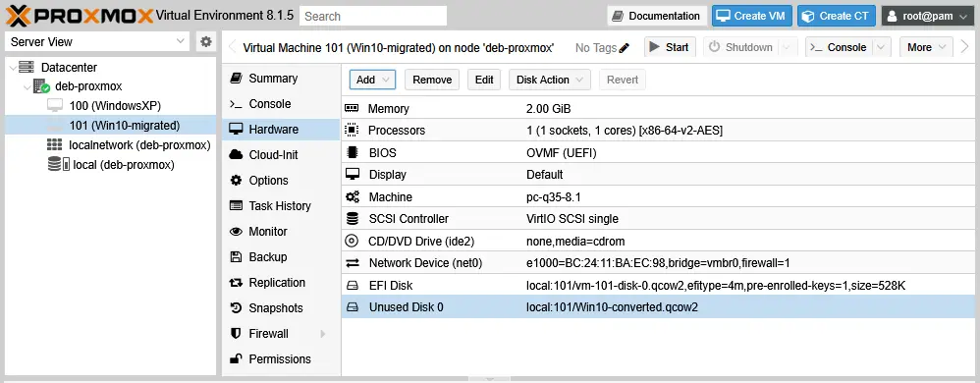Open the Summary tab
This screenshot has width=980, height=383.
pos(281,79)
